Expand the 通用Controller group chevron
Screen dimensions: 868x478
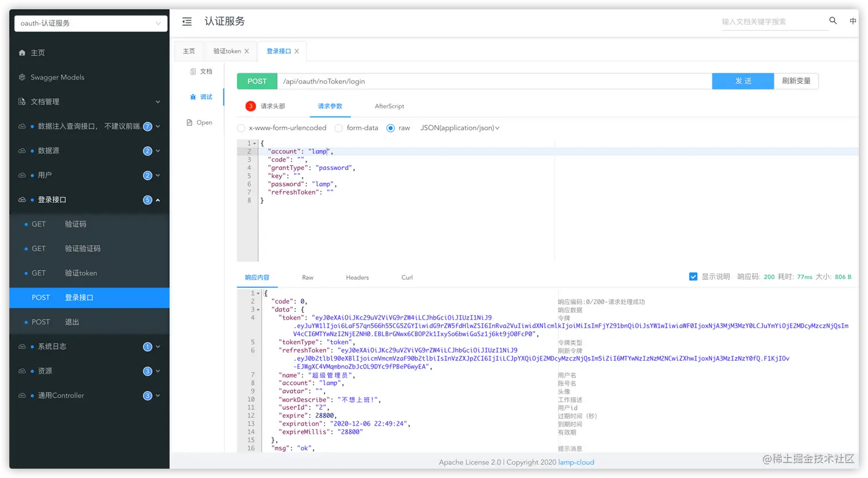click(x=158, y=396)
